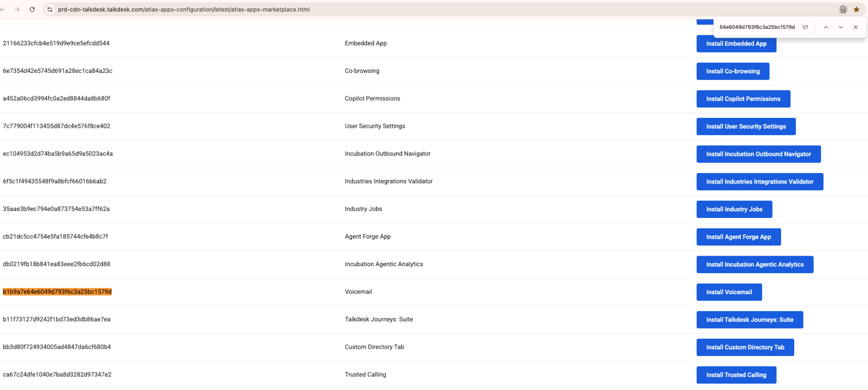The height and width of the screenshot is (390, 868).
Task: Go forward in browser history
Action: (x=17, y=9)
